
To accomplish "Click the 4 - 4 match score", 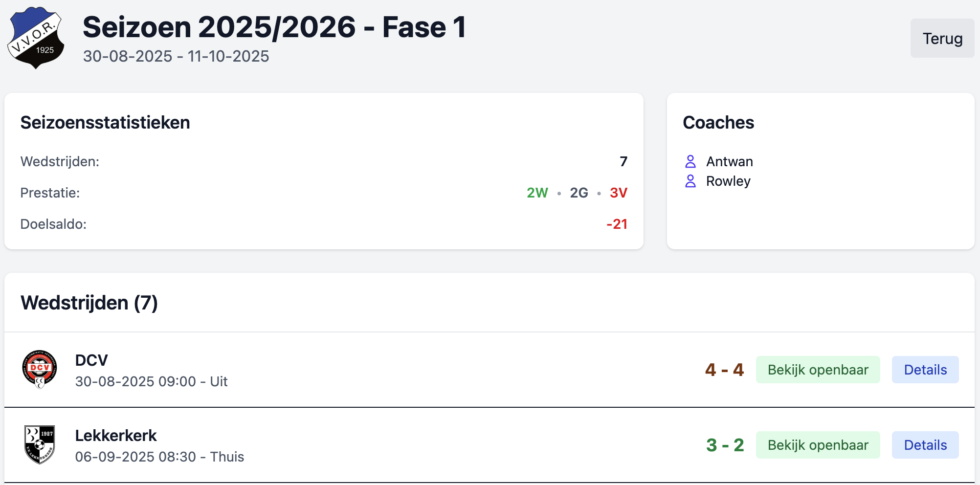I will [724, 370].
